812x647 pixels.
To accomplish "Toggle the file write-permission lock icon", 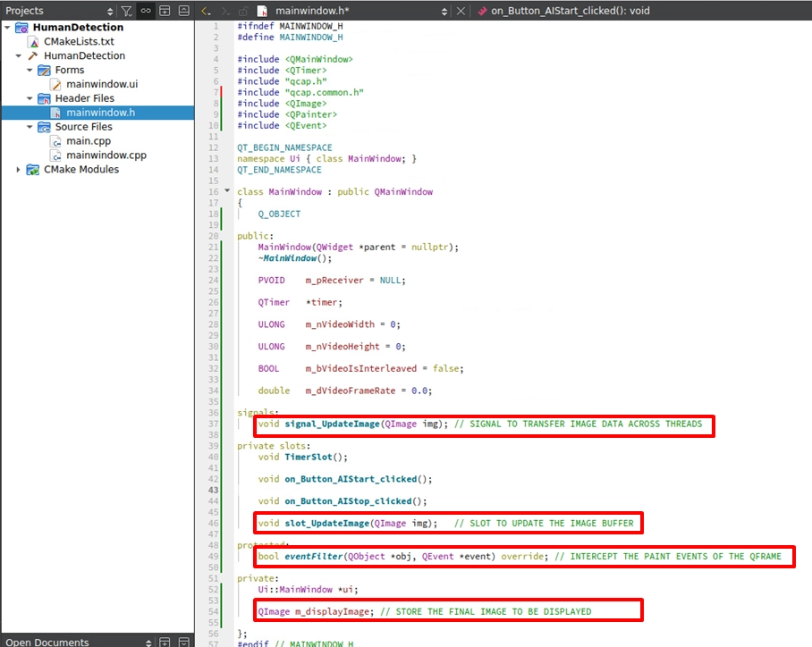I will [x=243, y=11].
